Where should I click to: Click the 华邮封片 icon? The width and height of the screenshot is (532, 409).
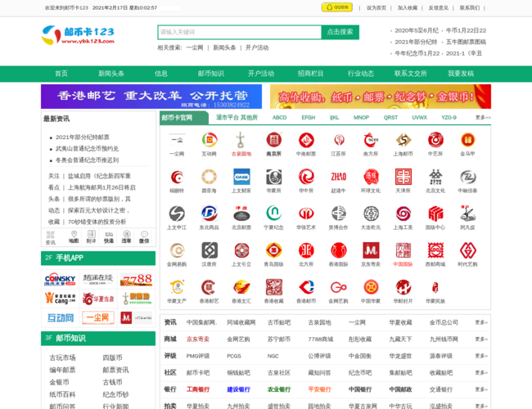(403, 287)
